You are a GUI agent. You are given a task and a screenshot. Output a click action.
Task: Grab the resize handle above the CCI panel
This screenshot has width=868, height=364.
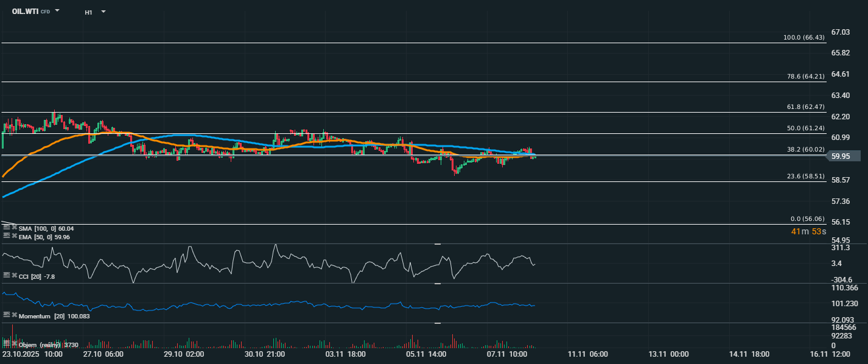[x=437, y=243]
